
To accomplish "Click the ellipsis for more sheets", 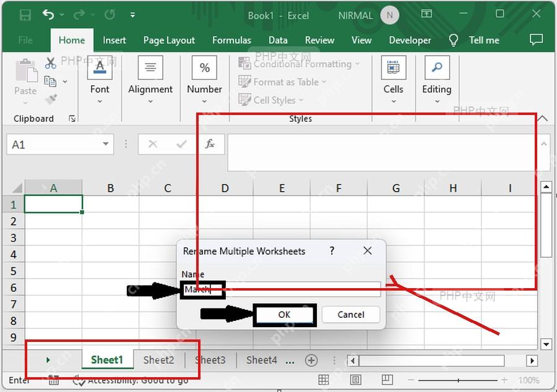I will tap(290, 362).
